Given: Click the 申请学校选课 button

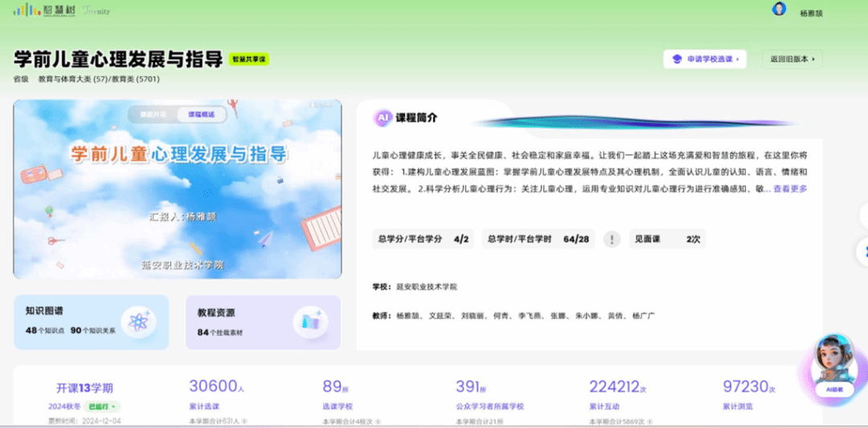Looking at the screenshot, I should 705,59.
